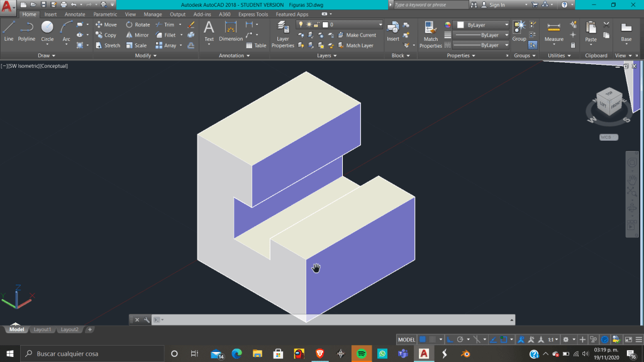Toggle the drawing grid display
The image size is (644, 362).
coord(423,339)
